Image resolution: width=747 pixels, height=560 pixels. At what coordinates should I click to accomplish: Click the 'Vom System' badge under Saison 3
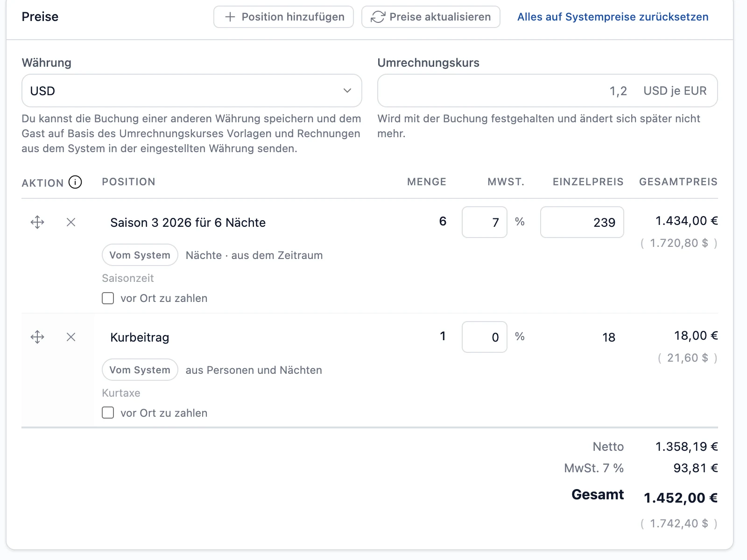coord(140,255)
